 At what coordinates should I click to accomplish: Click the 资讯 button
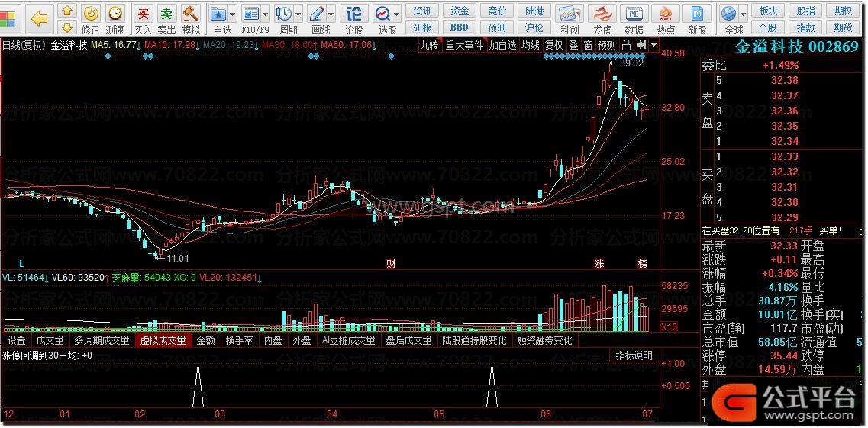[423, 11]
